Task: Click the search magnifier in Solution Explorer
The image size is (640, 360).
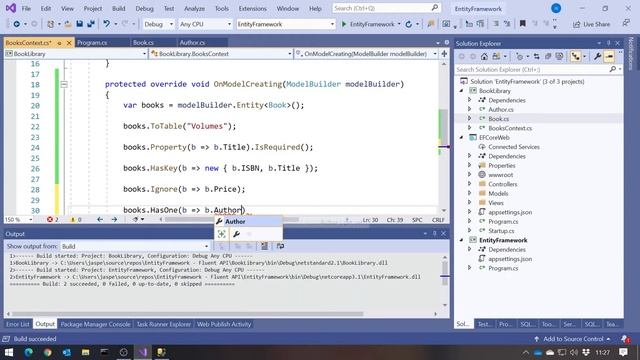Action: point(613,69)
